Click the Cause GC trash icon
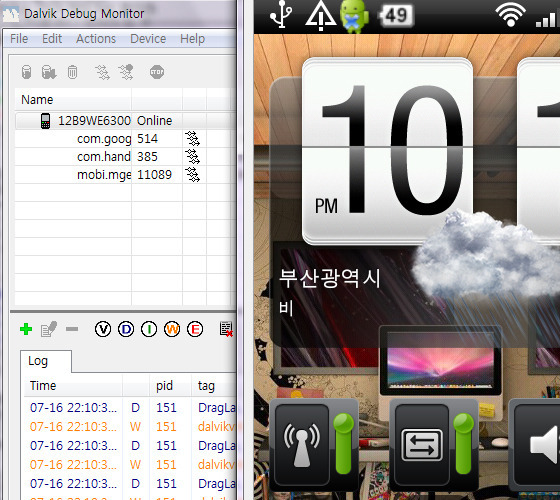This screenshot has height=500, width=560. pos(72,72)
